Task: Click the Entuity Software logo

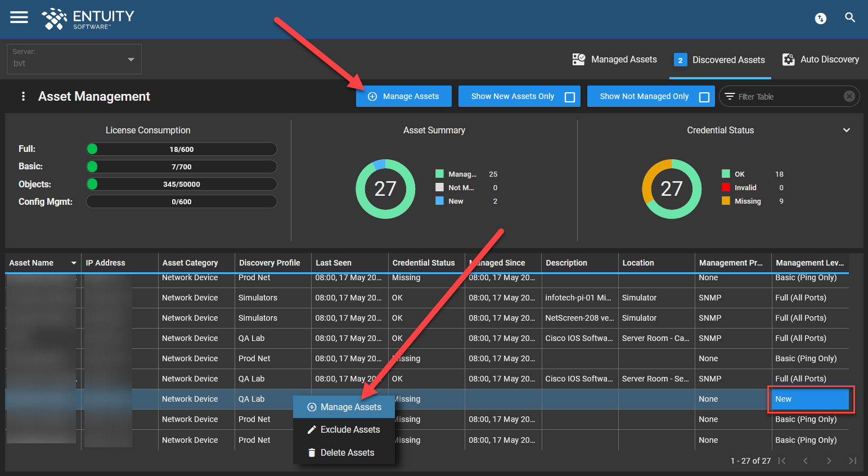Action: click(88, 19)
